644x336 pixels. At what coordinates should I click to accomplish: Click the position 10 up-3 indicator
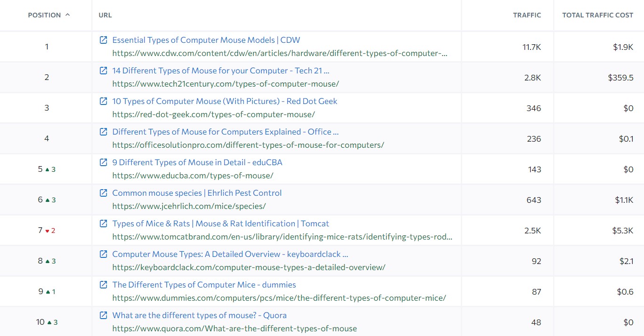52,322
